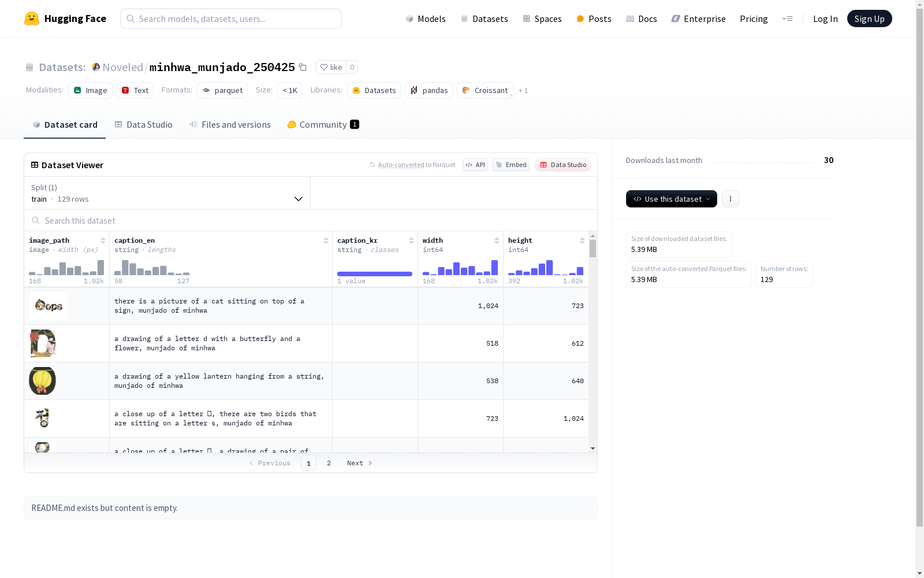
Task: Click the caption_kr 1 value bar
Action: (375, 274)
